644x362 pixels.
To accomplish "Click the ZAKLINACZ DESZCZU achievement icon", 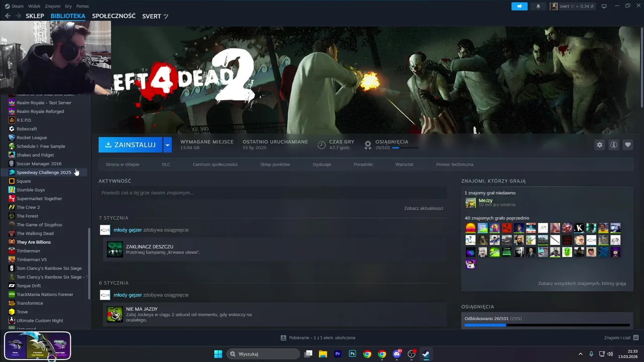I will click(115, 249).
